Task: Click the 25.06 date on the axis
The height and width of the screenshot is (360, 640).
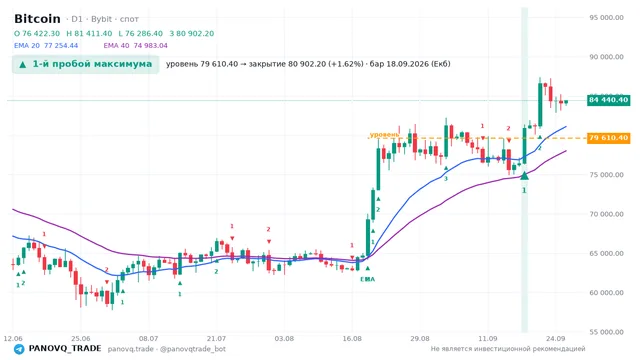Action: [x=80, y=338]
